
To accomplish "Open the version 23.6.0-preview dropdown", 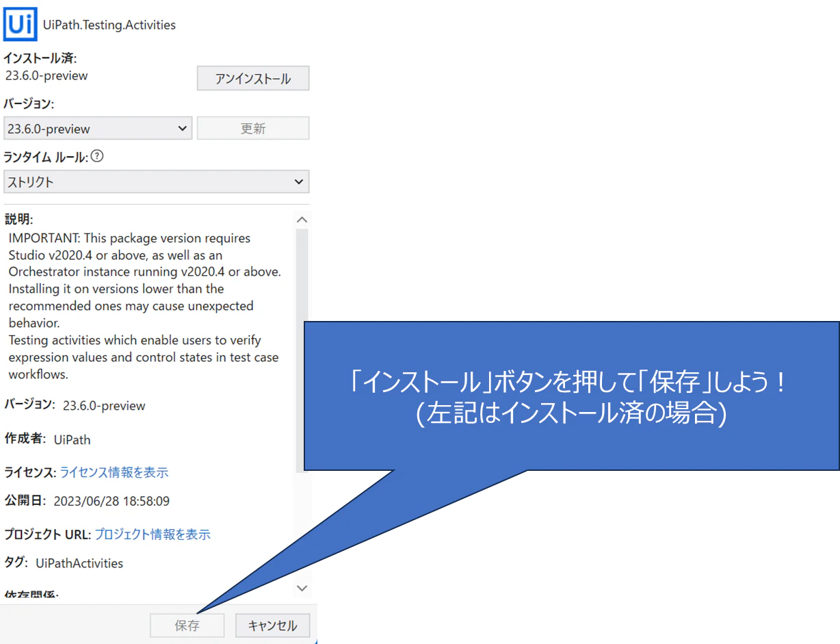I will (98, 128).
